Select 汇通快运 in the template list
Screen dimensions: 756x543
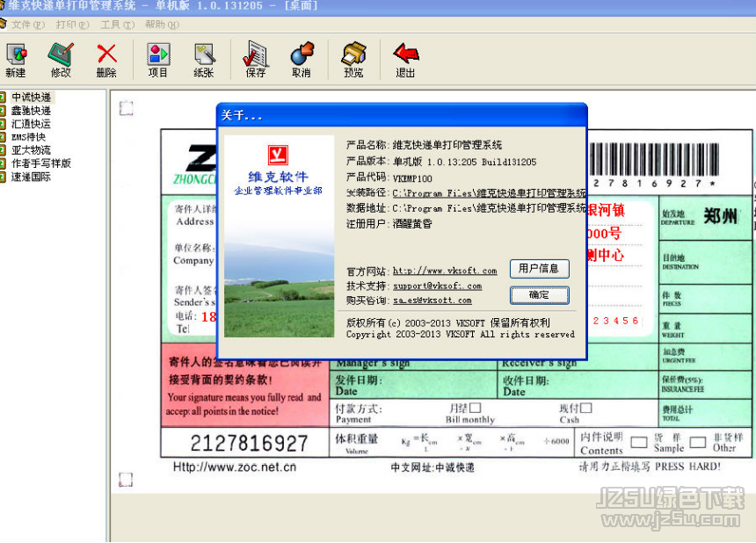coord(32,124)
